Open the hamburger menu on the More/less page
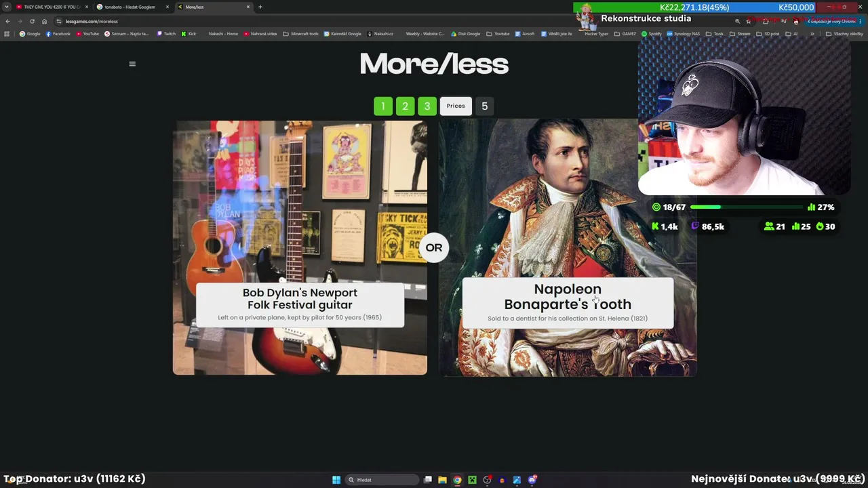This screenshot has height=488, width=868. click(x=132, y=64)
